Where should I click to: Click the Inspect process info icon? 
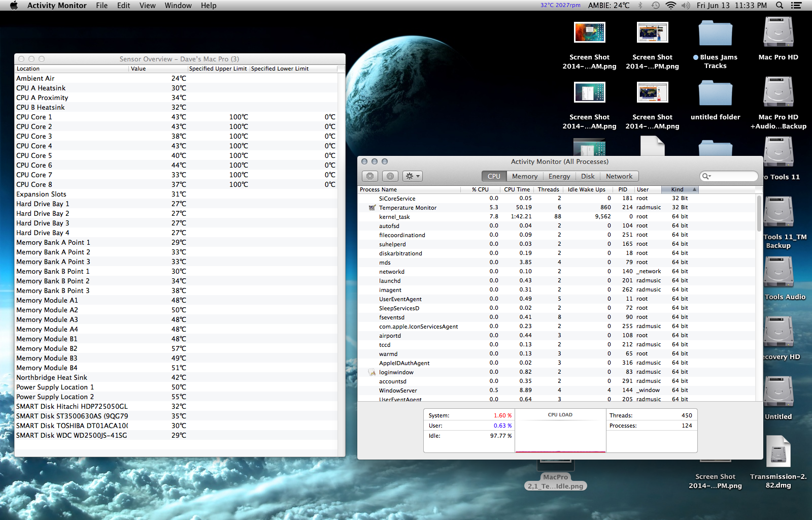pos(390,176)
